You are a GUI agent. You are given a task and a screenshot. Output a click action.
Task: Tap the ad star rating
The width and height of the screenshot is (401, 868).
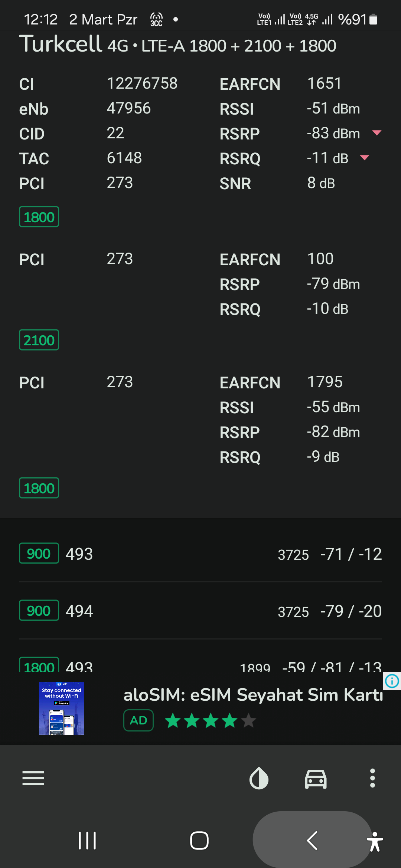(211, 721)
